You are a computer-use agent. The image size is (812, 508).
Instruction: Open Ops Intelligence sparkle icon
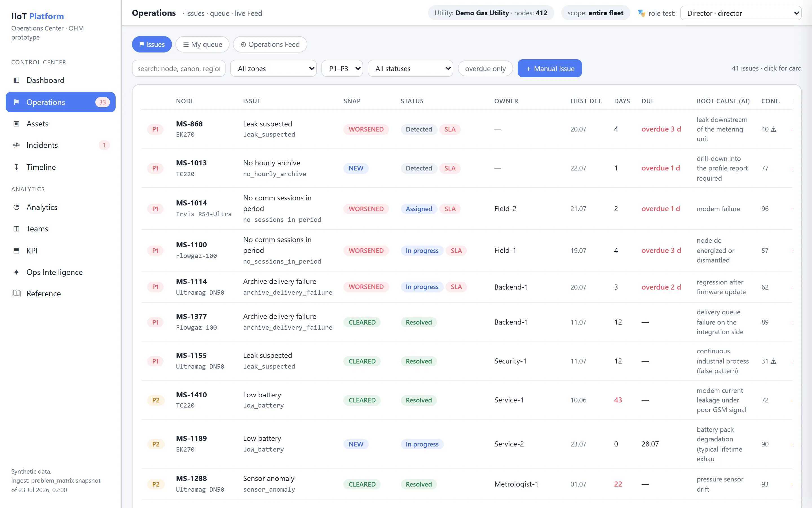point(16,272)
